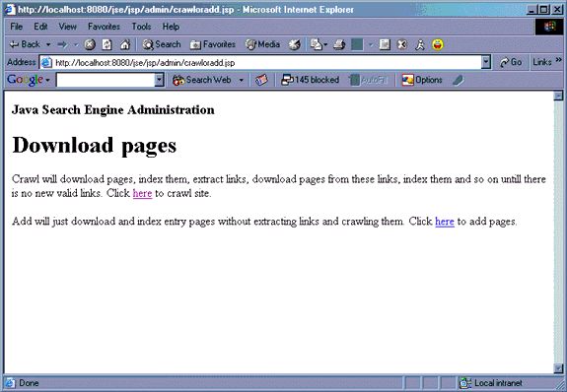This screenshot has height=392, width=567.
Task: Click the scrollbar up arrow
Action: (x=559, y=96)
